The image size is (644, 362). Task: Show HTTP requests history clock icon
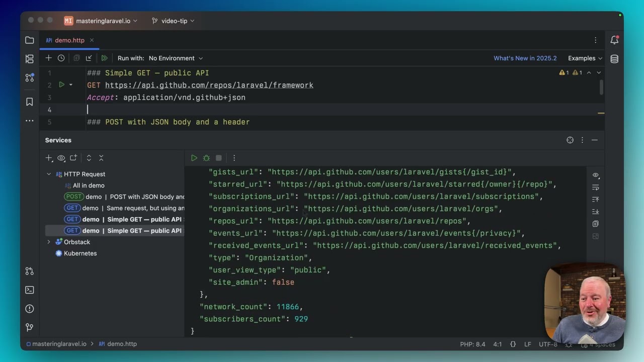pyautogui.click(x=61, y=58)
